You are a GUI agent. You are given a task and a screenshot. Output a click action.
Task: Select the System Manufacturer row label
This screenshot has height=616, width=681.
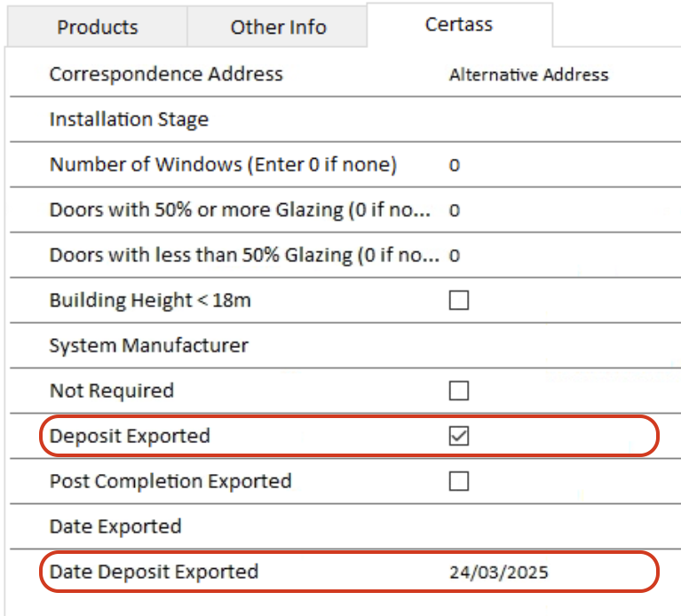(x=148, y=345)
